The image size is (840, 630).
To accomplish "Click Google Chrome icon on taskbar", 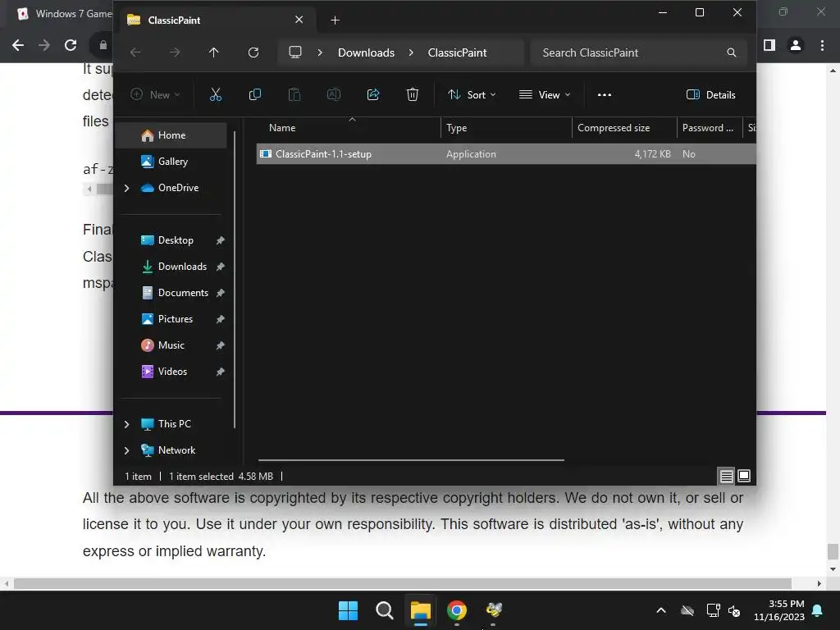I will (457, 610).
